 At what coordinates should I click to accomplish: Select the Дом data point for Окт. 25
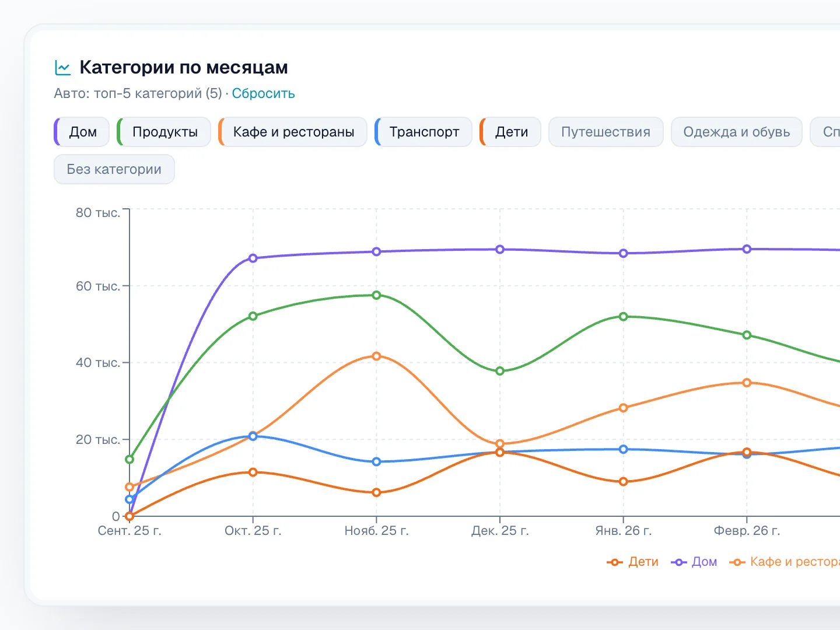point(253,258)
